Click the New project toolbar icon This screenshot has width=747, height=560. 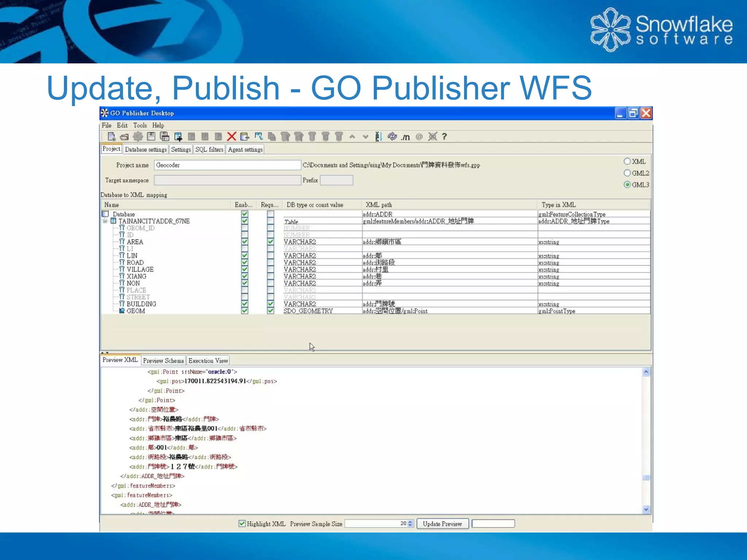coord(112,137)
